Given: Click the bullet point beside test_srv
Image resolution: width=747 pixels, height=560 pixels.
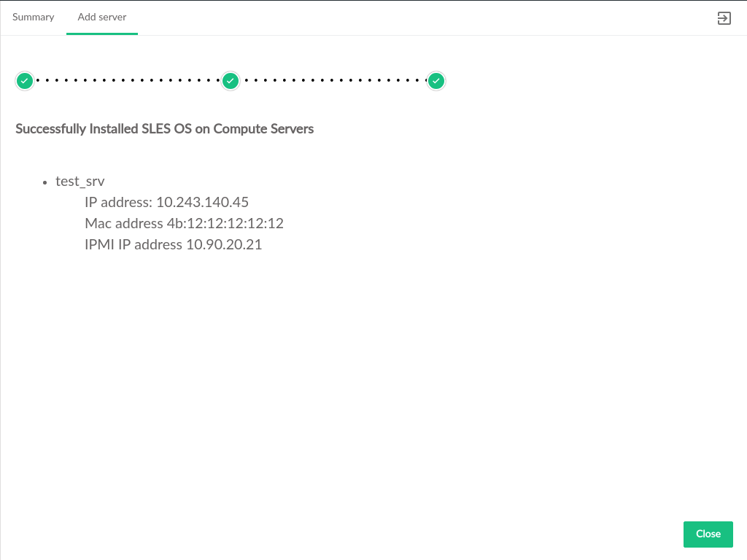Looking at the screenshot, I should tap(46, 182).
